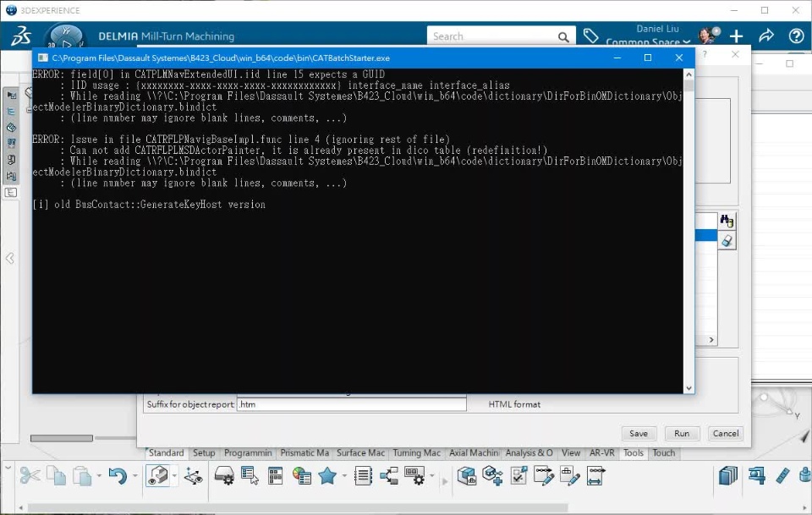Image resolution: width=812 pixels, height=515 pixels.
Task: Open the Turning Machining tab
Action: (x=416, y=453)
